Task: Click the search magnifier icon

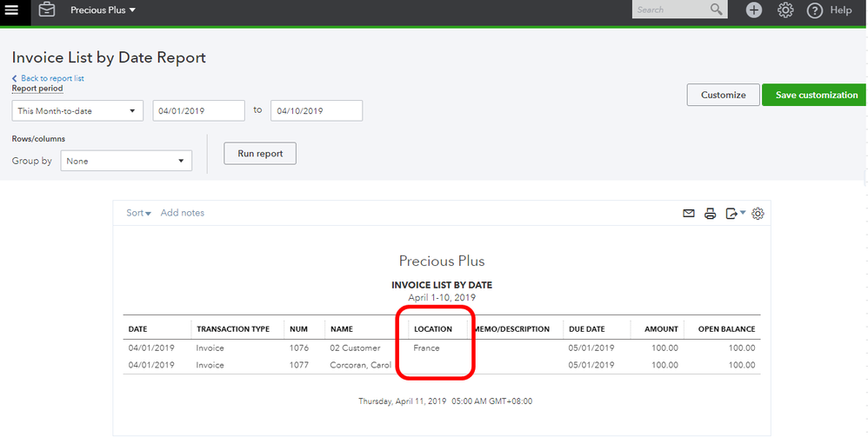Action: [x=717, y=10]
